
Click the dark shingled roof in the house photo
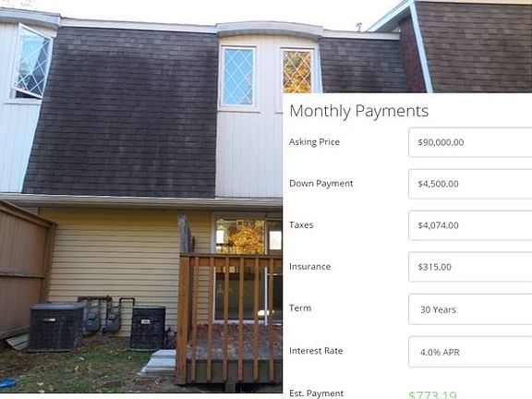point(122,112)
